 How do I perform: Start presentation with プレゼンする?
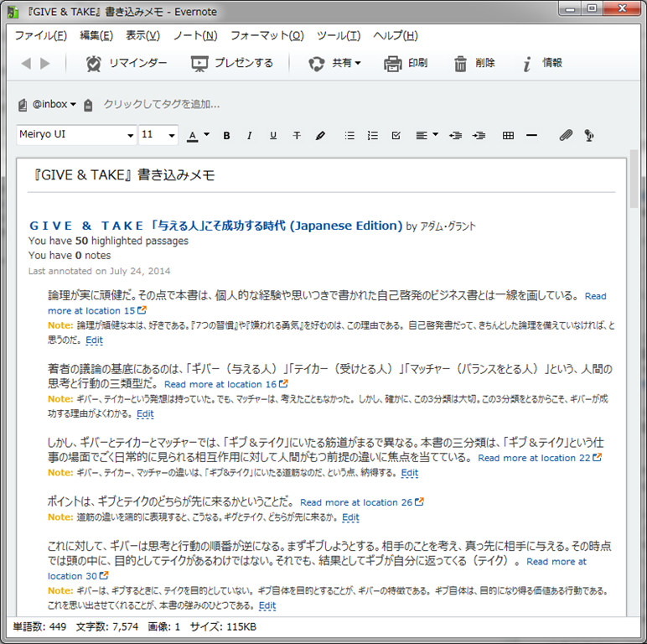[232, 63]
